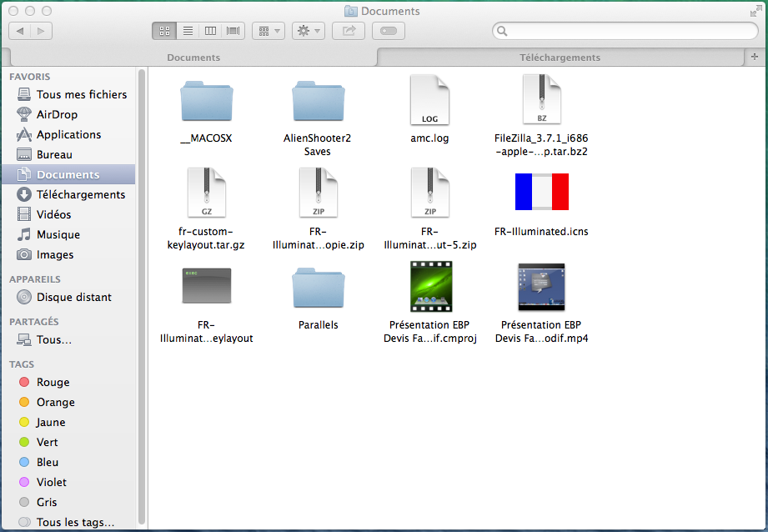768x532 pixels.
Task: Click in the Finder search field
Action: [x=625, y=31]
